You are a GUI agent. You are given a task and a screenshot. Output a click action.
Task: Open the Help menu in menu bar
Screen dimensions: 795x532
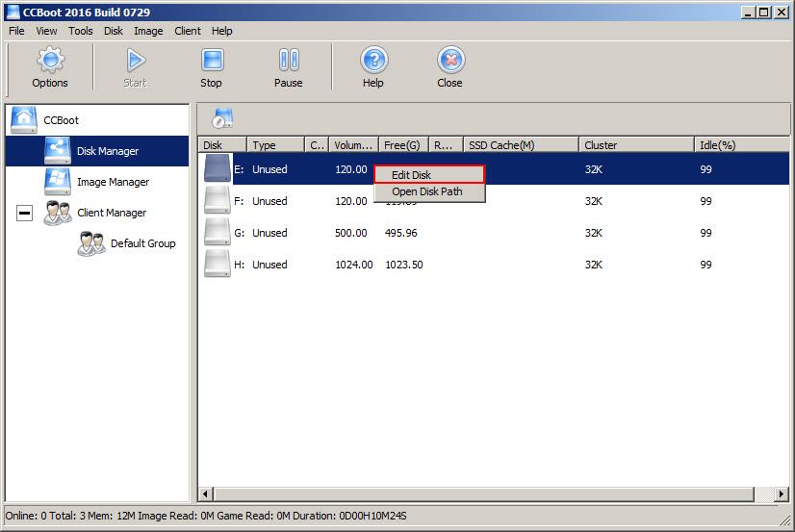pyautogui.click(x=222, y=31)
